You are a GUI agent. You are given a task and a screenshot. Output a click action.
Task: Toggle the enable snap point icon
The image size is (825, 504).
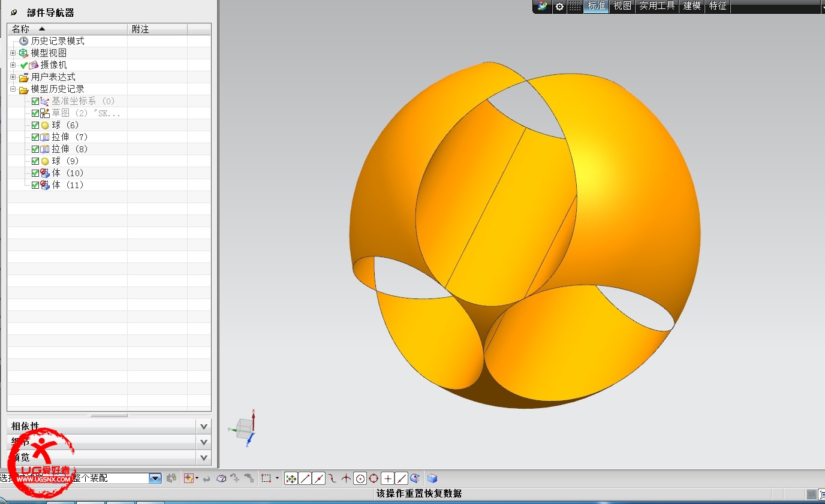[x=291, y=478]
